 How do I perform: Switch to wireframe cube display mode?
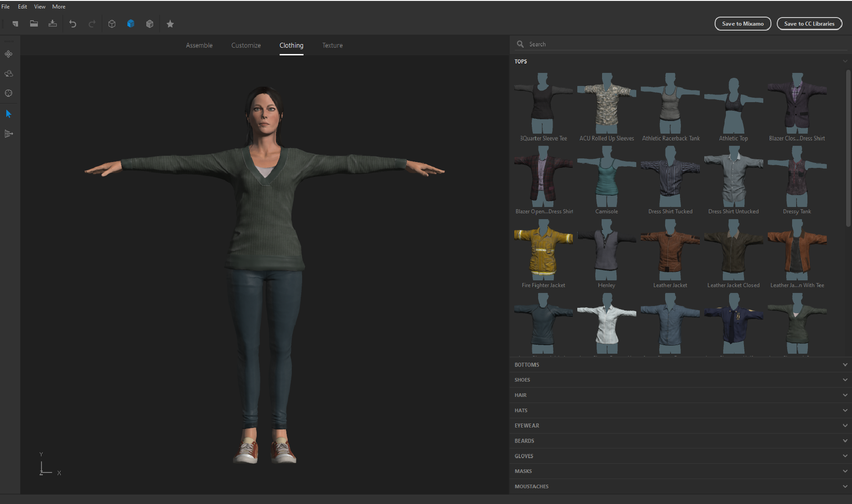(x=112, y=24)
